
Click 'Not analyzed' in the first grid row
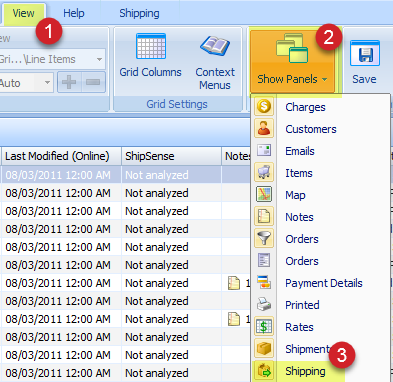(x=157, y=175)
